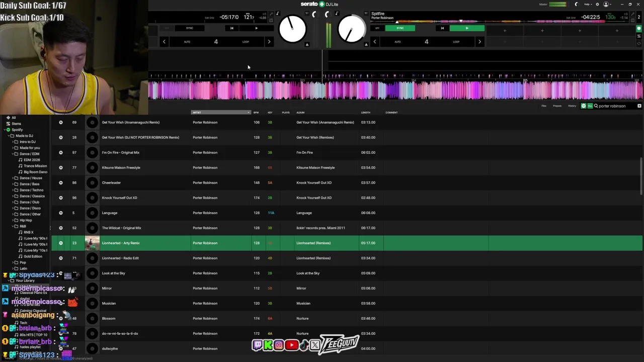Increase right deck loop size arrow
Image resolution: width=644 pixels, height=362 pixels.
pos(479,42)
